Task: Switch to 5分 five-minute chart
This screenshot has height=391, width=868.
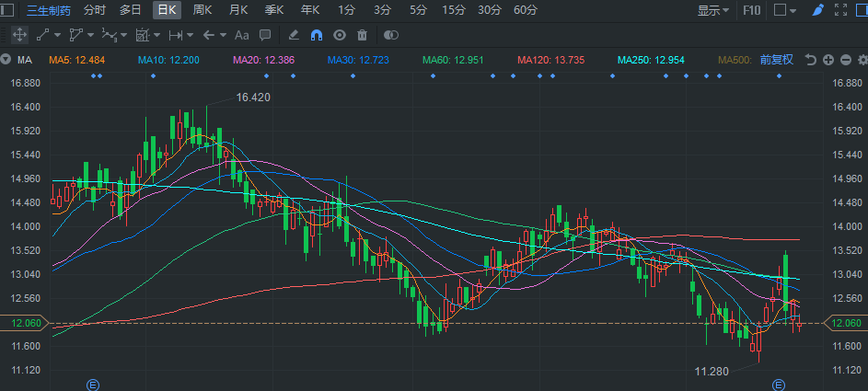Action: pyautogui.click(x=419, y=9)
